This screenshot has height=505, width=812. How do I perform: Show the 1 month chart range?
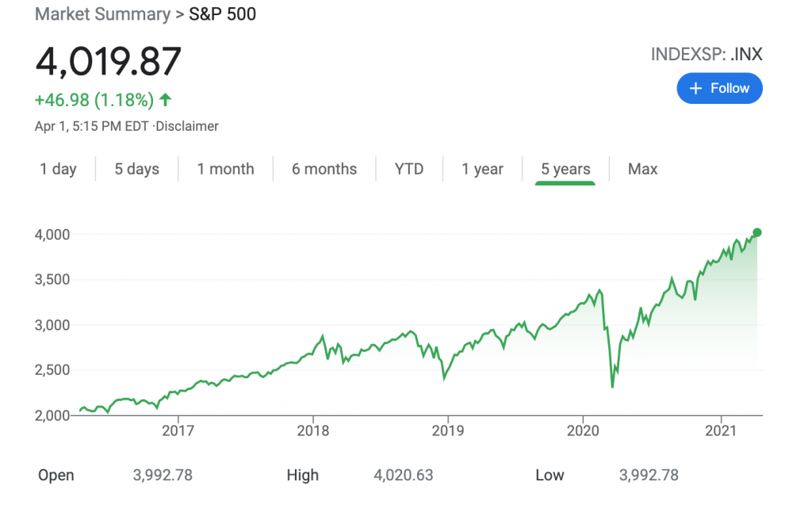(x=225, y=169)
